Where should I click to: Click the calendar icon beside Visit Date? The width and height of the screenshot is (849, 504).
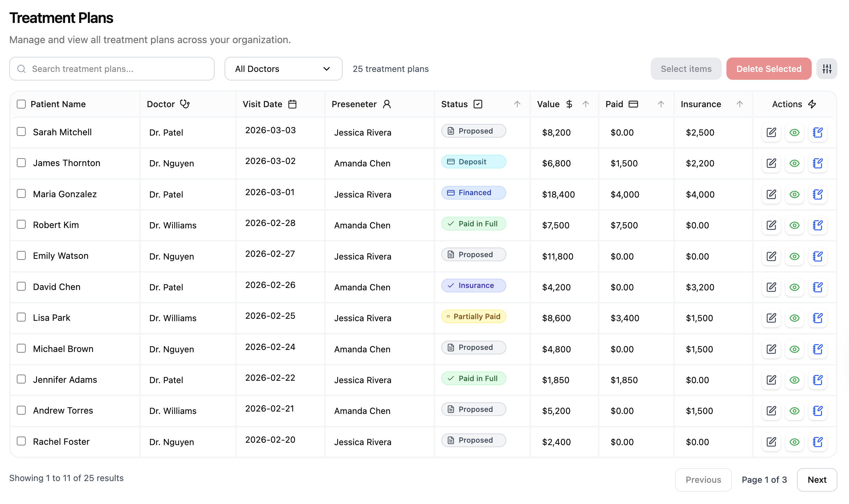click(292, 104)
